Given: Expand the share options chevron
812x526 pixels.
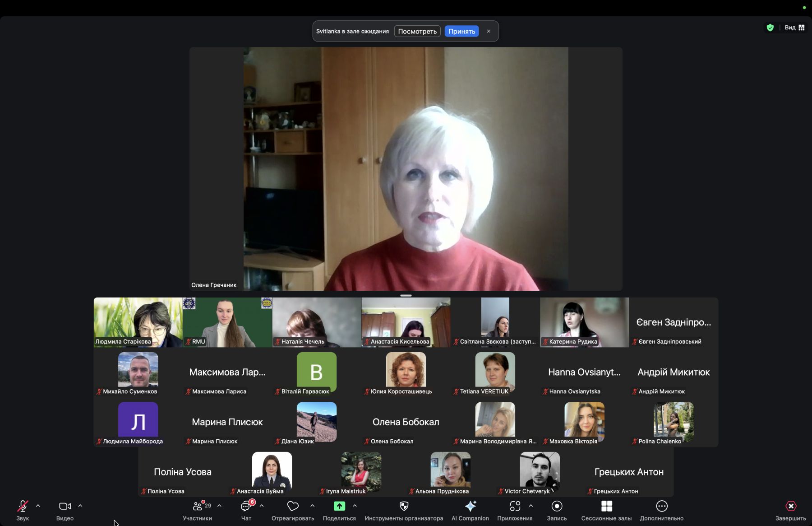Looking at the screenshot, I should pos(355,506).
